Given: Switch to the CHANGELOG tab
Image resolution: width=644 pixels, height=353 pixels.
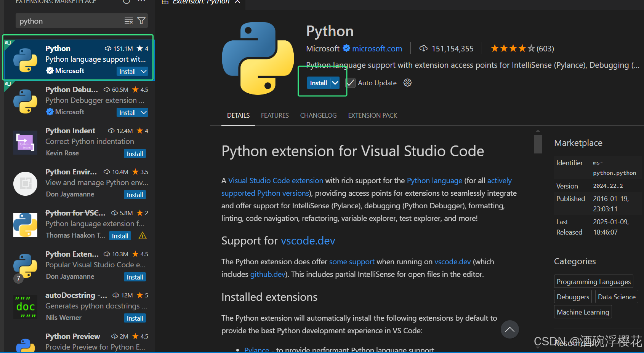Looking at the screenshot, I should pyautogui.click(x=318, y=115).
